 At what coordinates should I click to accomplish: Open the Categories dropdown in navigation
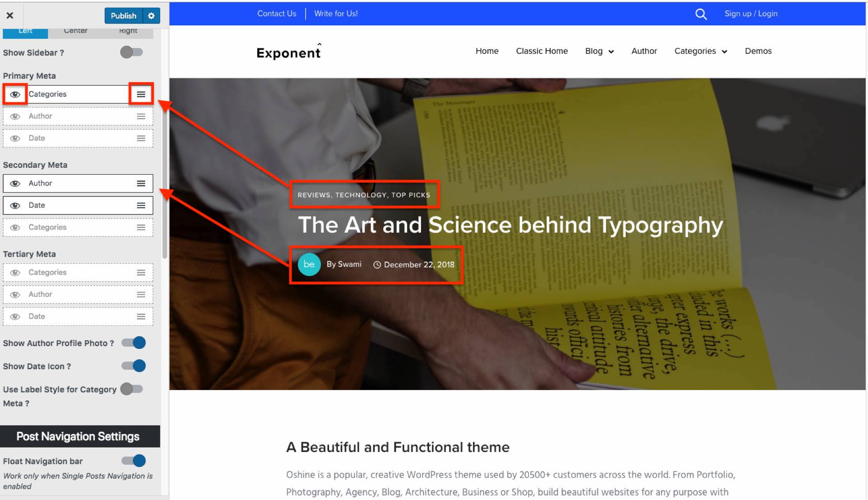(x=700, y=51)
